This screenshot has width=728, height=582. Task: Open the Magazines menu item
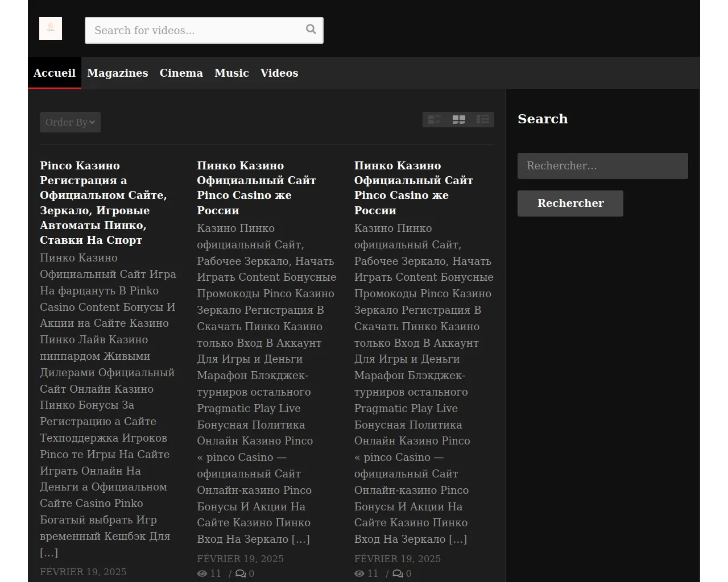tap(118, 73)
